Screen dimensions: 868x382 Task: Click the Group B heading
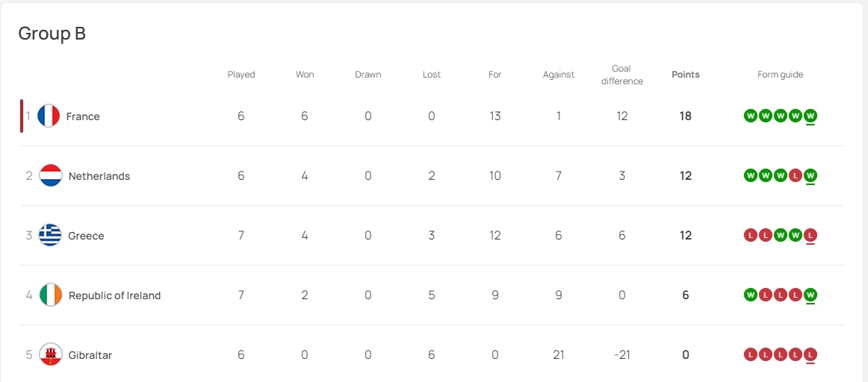click(x=52, y=34)
